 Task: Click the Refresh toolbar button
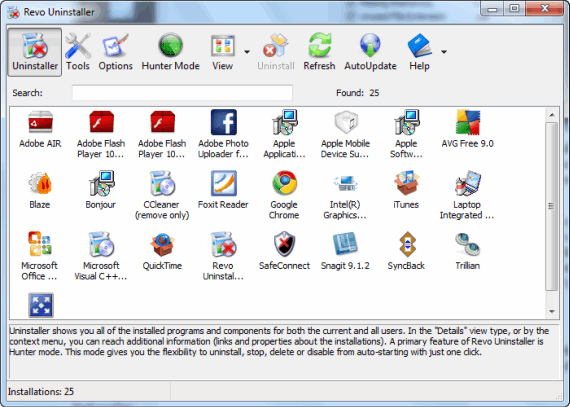click(319, 52)
